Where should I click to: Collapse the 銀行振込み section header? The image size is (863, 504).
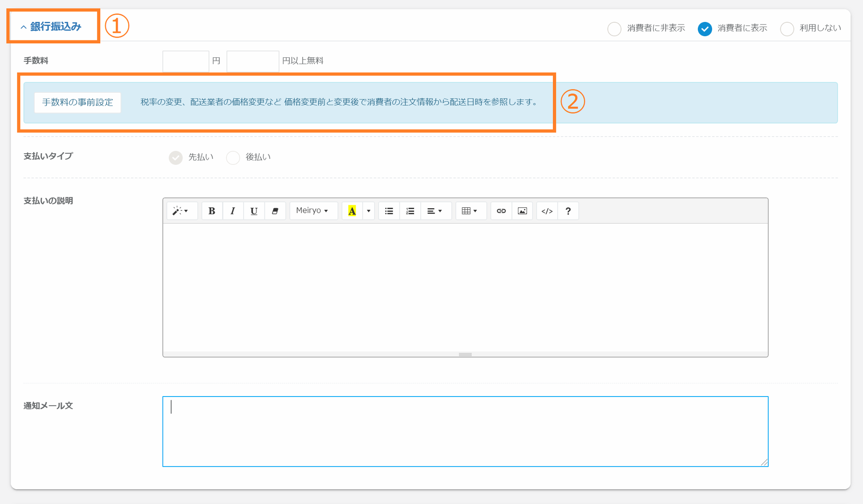click(51, 27)
